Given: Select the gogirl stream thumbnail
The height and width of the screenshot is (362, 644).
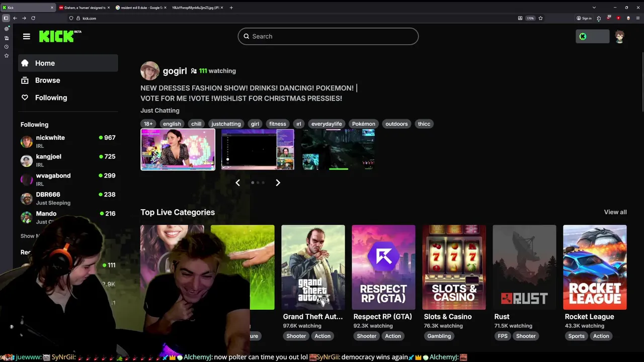Looking at the screenshot, I should 178,149.
